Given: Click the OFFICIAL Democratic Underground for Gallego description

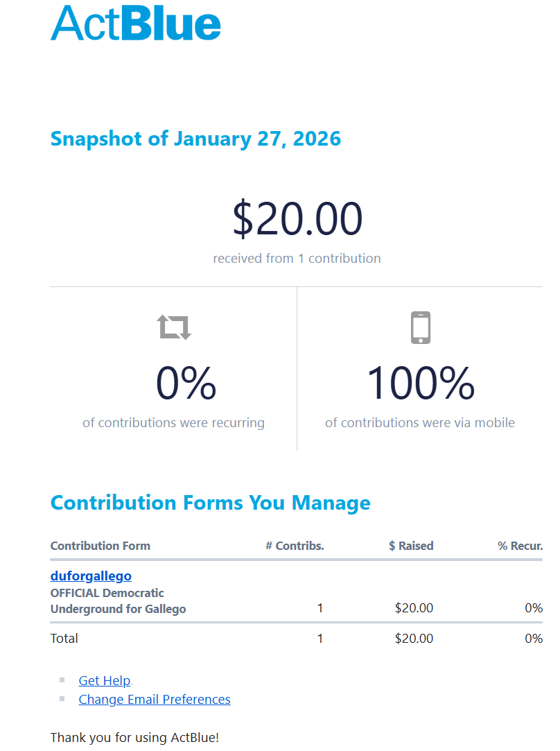Looking at the screenshot, I should 118,601.
